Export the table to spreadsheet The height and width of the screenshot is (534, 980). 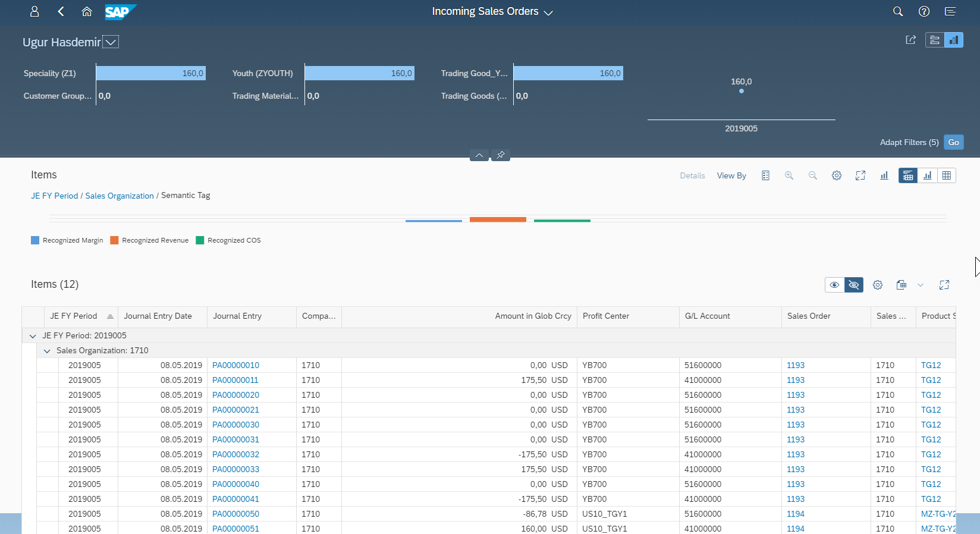902,285
